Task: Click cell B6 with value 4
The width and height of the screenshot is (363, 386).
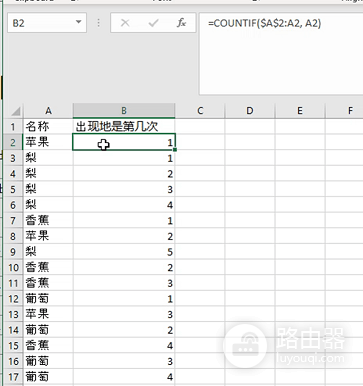Action: (x=124, y=205)
